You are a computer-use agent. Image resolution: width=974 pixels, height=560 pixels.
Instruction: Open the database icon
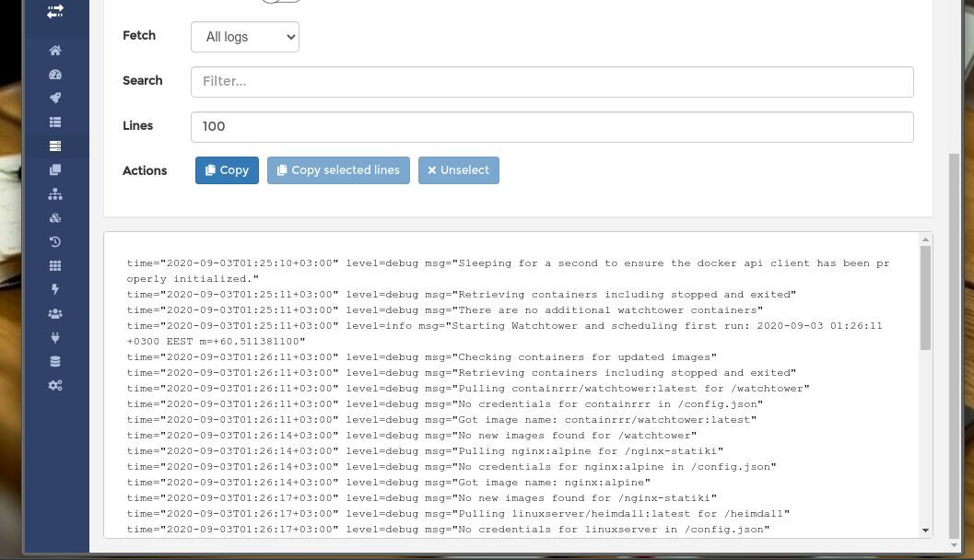55,361
